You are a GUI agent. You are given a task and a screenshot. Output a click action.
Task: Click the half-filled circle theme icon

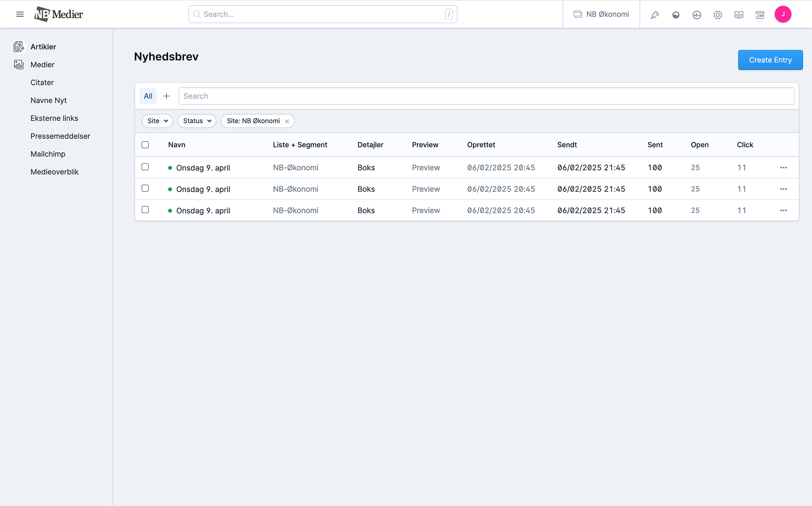tap(676, 15)
